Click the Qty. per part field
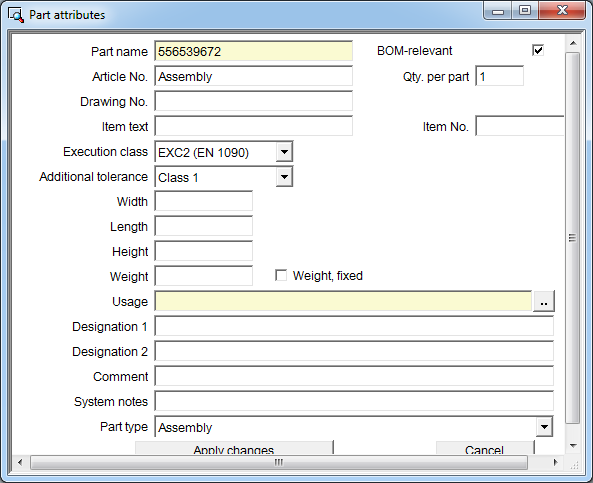 click(500, 76)
